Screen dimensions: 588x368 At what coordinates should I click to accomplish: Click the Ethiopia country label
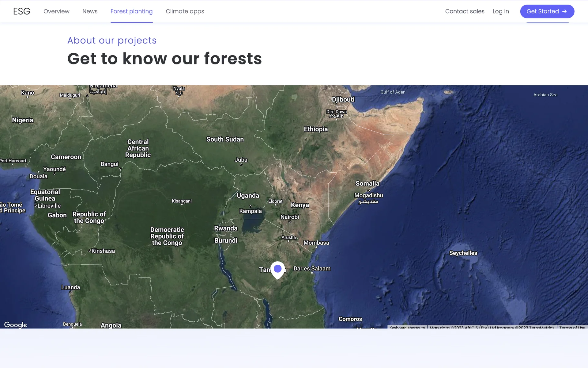316,129
